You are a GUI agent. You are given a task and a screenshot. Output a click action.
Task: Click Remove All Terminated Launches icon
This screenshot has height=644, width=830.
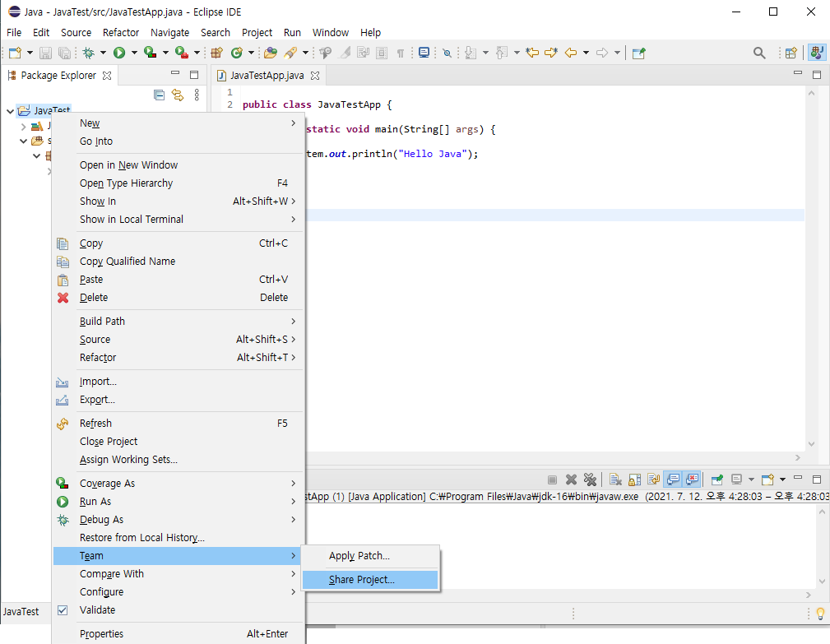590,480
